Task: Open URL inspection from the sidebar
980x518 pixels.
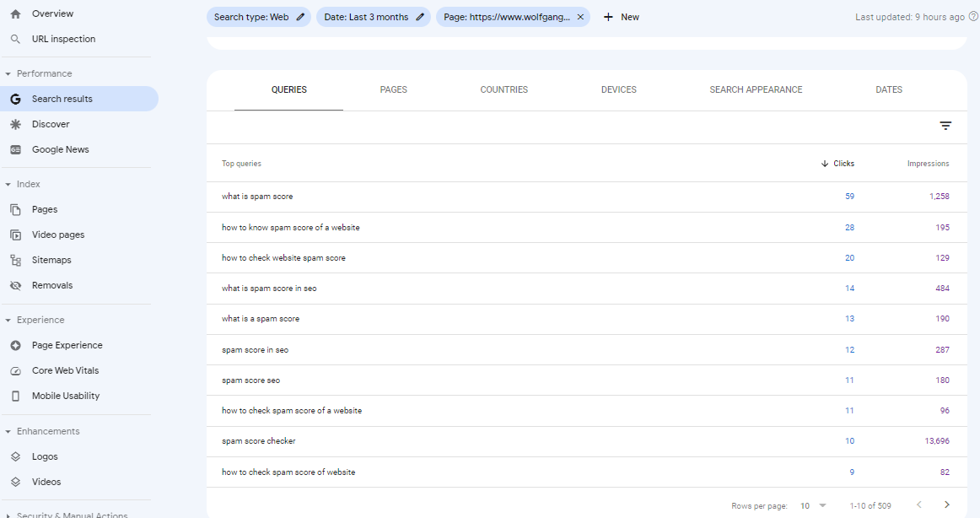Action: coord(64,39)
